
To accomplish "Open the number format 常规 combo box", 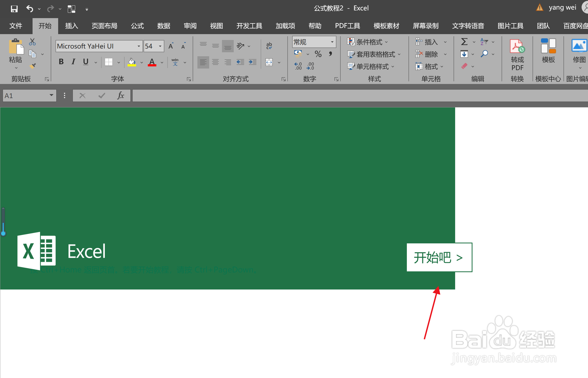I will click(314, 42).
